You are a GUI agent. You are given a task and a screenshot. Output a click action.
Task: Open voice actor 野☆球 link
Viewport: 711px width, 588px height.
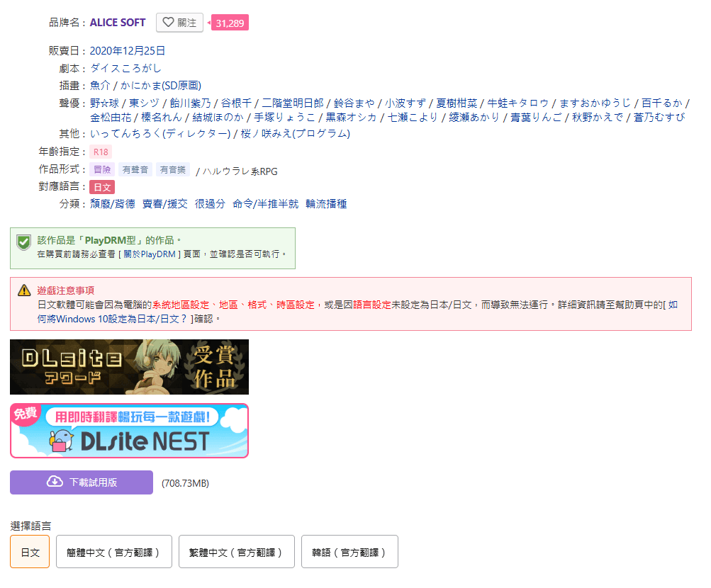104,103
